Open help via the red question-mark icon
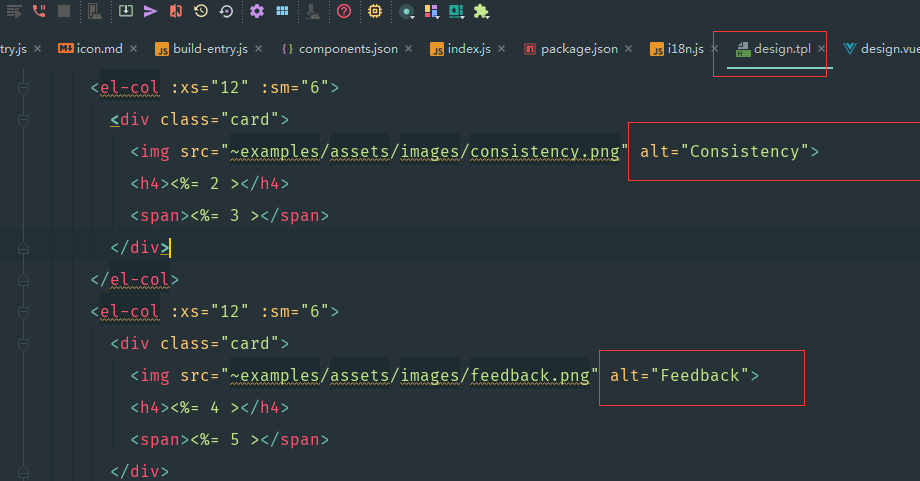The image size is (920, 481). coord(344,11)
